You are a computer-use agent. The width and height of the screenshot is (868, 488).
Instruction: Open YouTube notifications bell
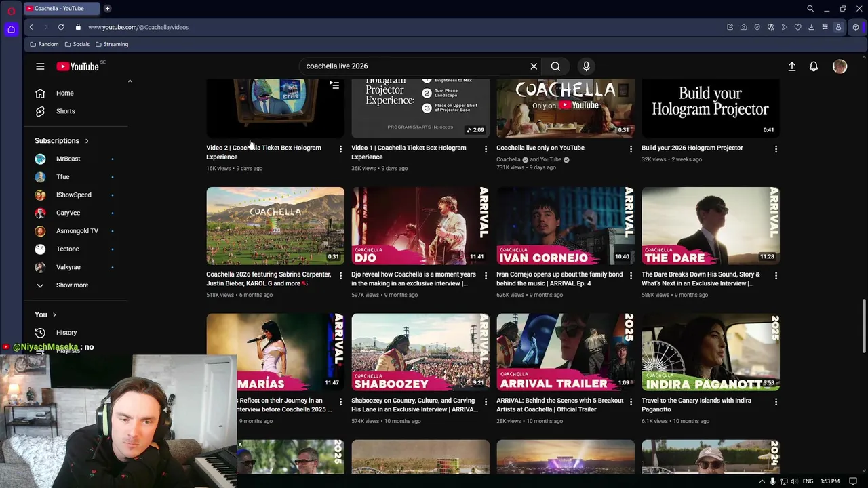(814, 66)
